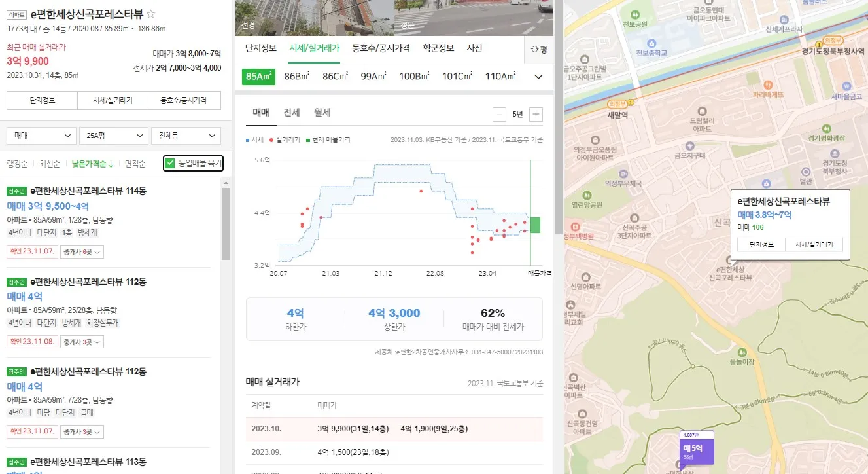Sort listings by 면적순
Image resolution: width=868 pixels, height=474 pixels.
[135, 164]
